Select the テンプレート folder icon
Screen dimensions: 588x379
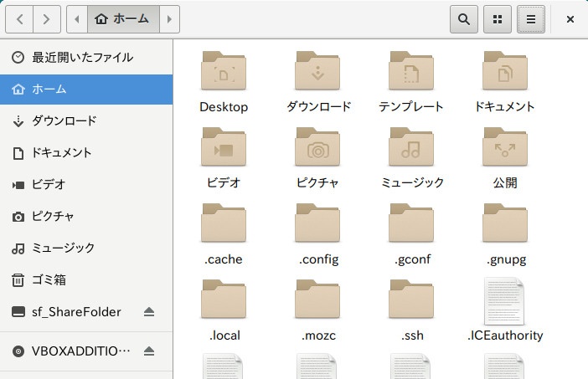pos(411,70)
